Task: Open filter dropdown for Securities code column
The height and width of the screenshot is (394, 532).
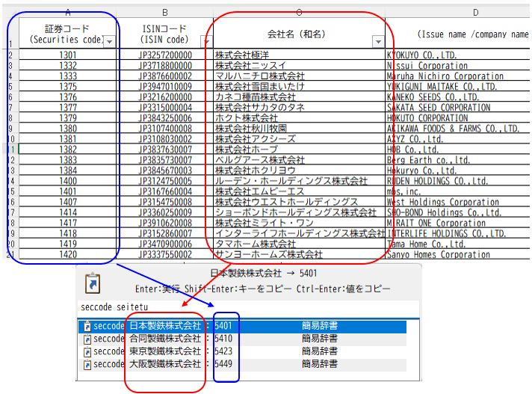Action: pos(109,42)
